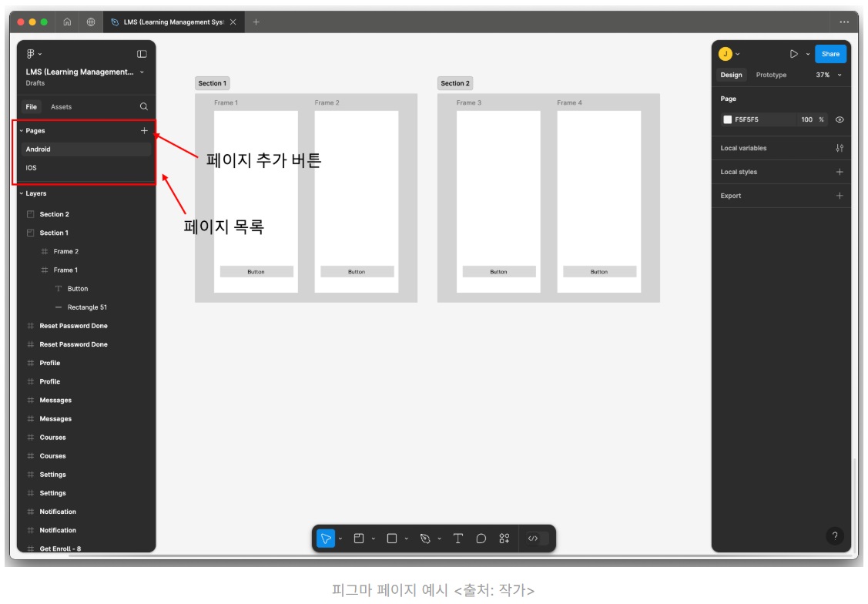Collapse the Pages section

tap(22, 131)
